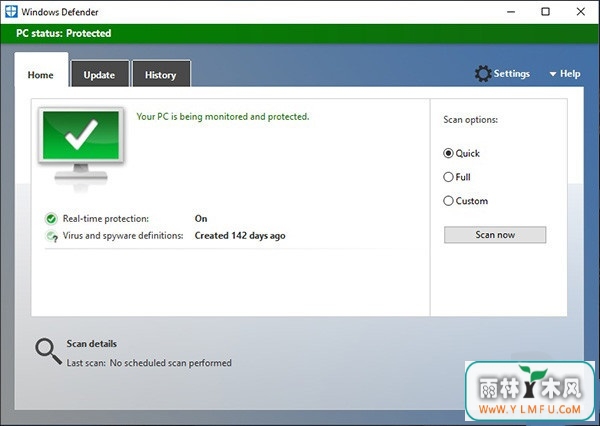
Task: Open the History tab
Action: pos(161,73)
